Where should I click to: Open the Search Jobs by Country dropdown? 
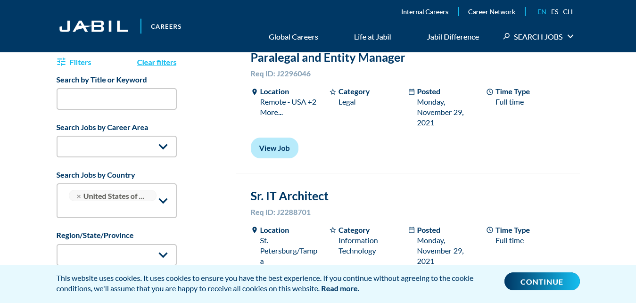click(x=163, y=201)
